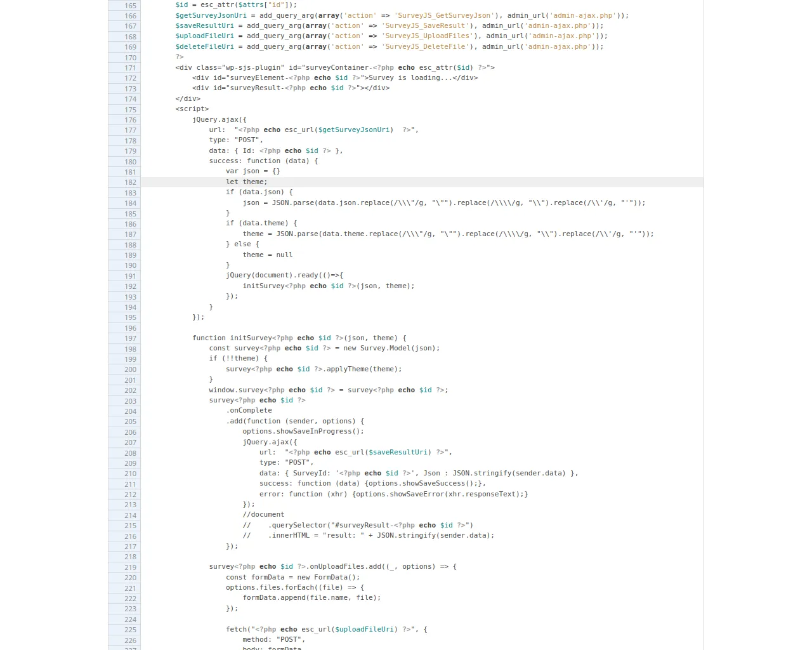Click 'options.showSaveInProgress();' call
Image resolution: width=812 pixels, height=650 pixels.
coord(303,432)
